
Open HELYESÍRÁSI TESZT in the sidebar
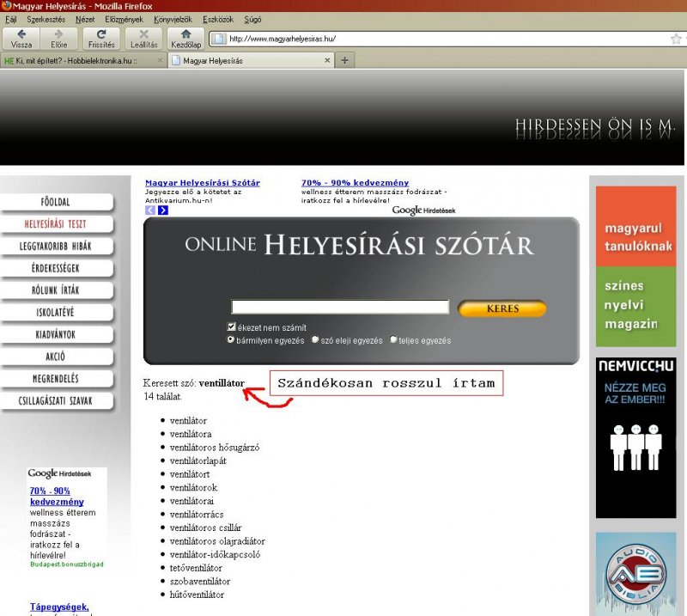56,224
